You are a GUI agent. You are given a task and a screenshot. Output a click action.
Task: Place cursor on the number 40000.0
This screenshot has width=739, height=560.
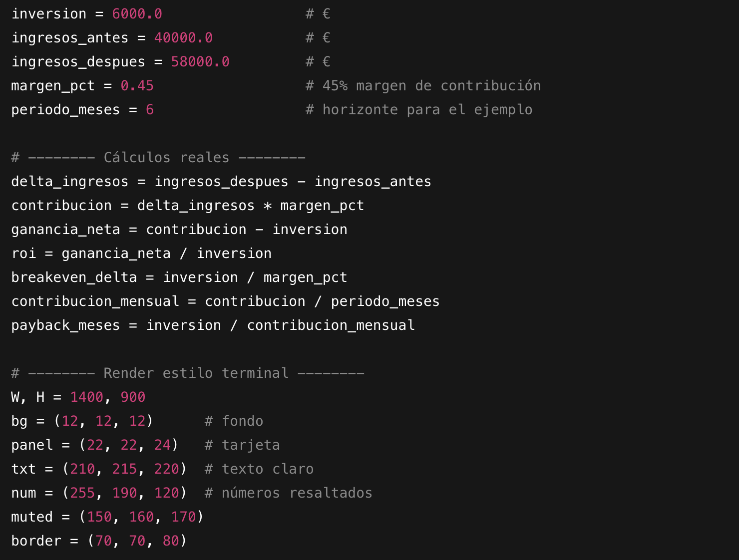[183, 38]
